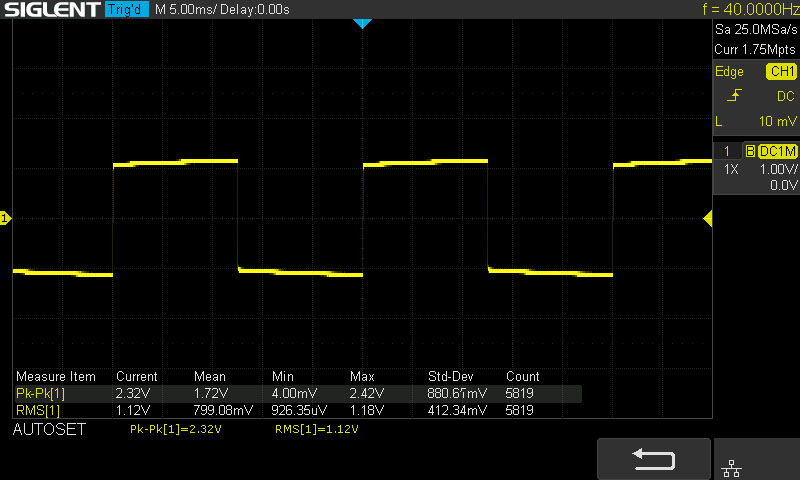Click the rising edge slope icon

click(734, 95)
